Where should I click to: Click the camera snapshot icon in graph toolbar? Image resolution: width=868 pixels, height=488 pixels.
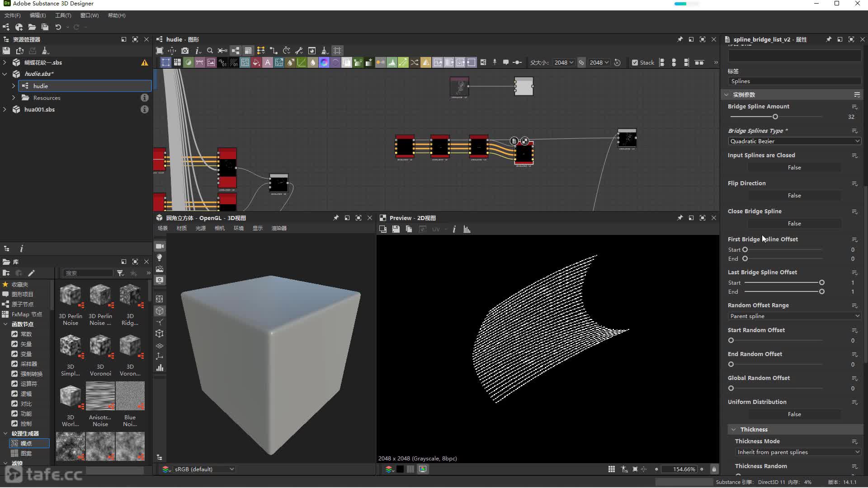(x=185, y=51)
